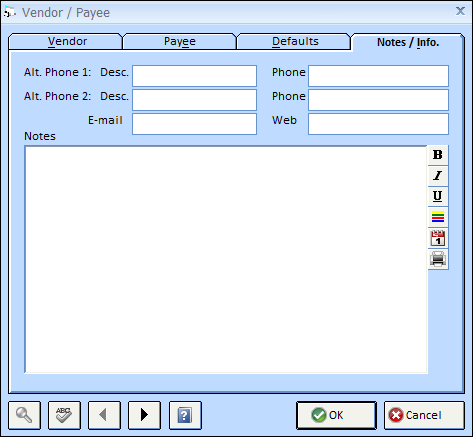Focus the Alt. Phone 1 Phone field

point(378,76)
